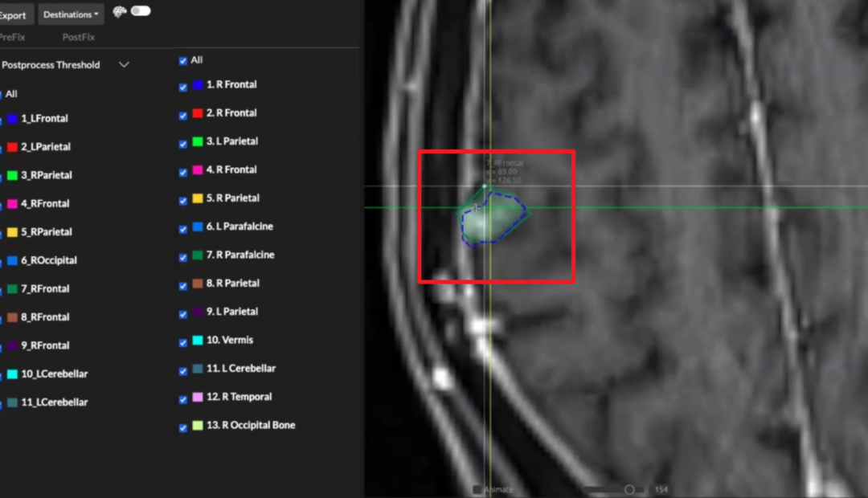
Task: Uncheck 11. L Cerebellar checkbox
Action: click(x=182, y=371)
